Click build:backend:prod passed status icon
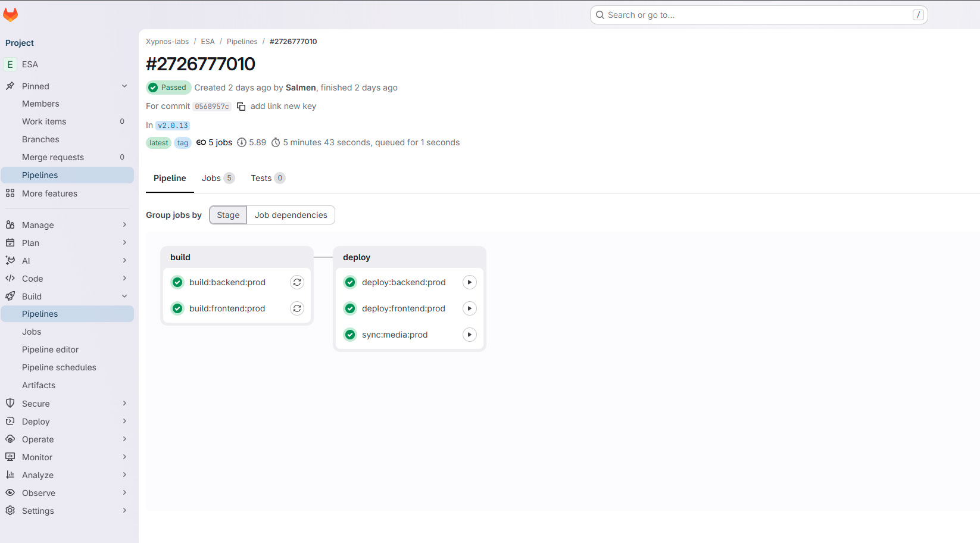This screenshot has height=543, width=980. tap(177, 282)
